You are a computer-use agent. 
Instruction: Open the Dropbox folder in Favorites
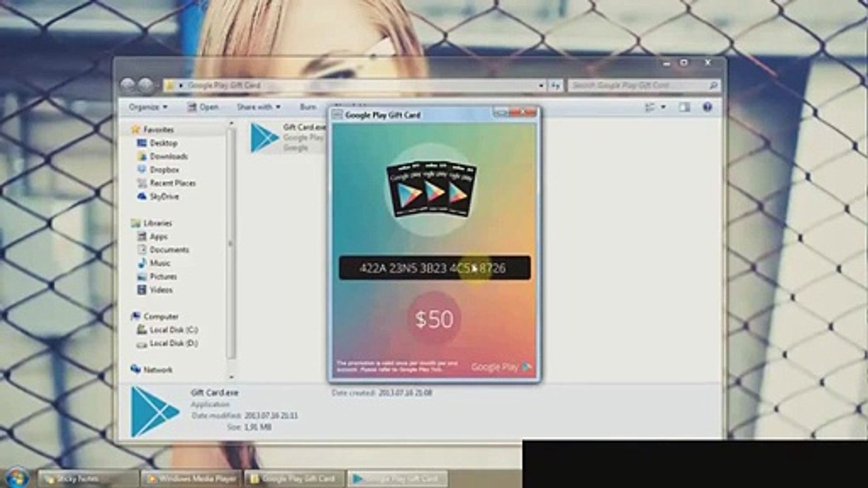click(x=164, y=170)
